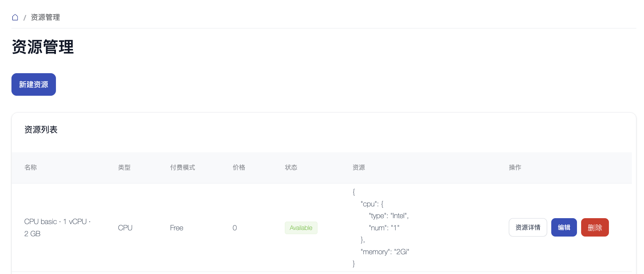
Task: Click the 新建资源 button
Action: coord(34,84)
